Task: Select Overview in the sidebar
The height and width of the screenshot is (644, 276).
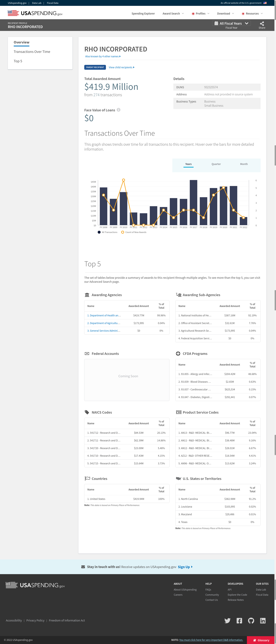Action: (x=22, y=42)
